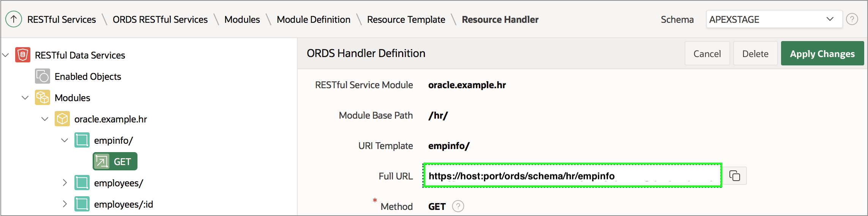Click the RESTful Data Services shield icon
The width and height of the screenshot is (868, 216).
pyautogui.click(x=23, y=55)
